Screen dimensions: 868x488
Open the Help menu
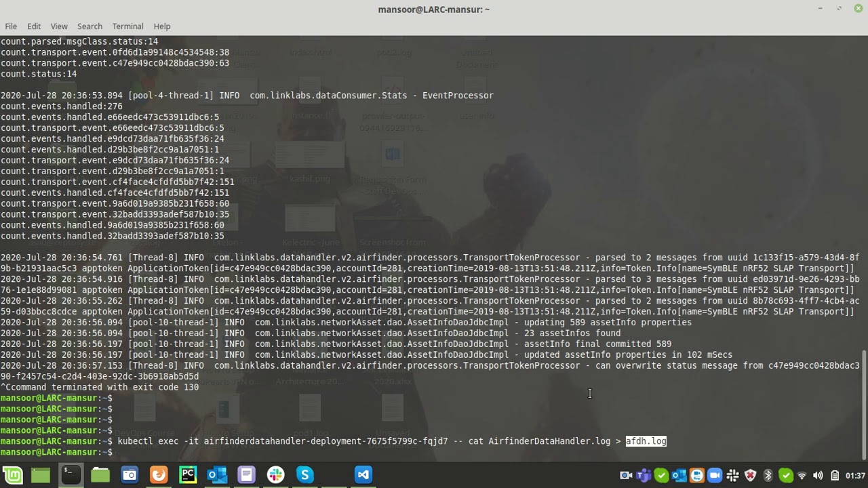[162, 26]
